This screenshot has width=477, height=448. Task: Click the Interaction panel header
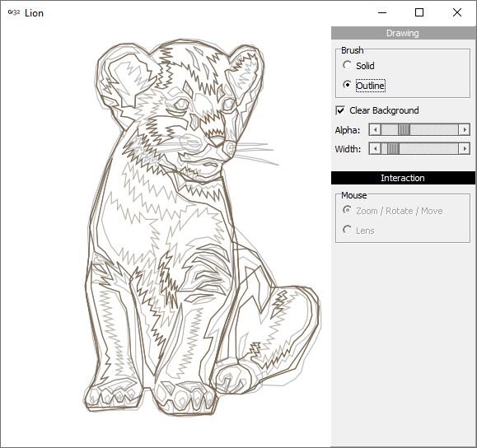click(403, 178)
